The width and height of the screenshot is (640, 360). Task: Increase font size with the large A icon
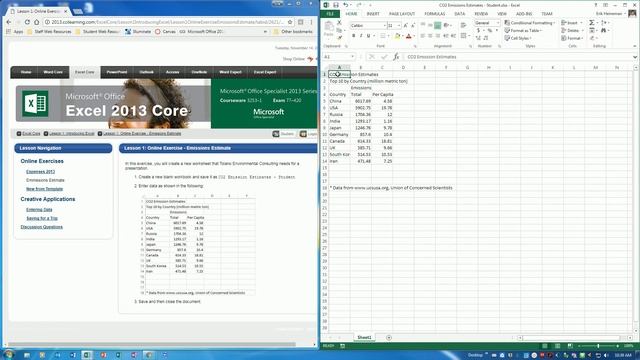pos(405,25)
